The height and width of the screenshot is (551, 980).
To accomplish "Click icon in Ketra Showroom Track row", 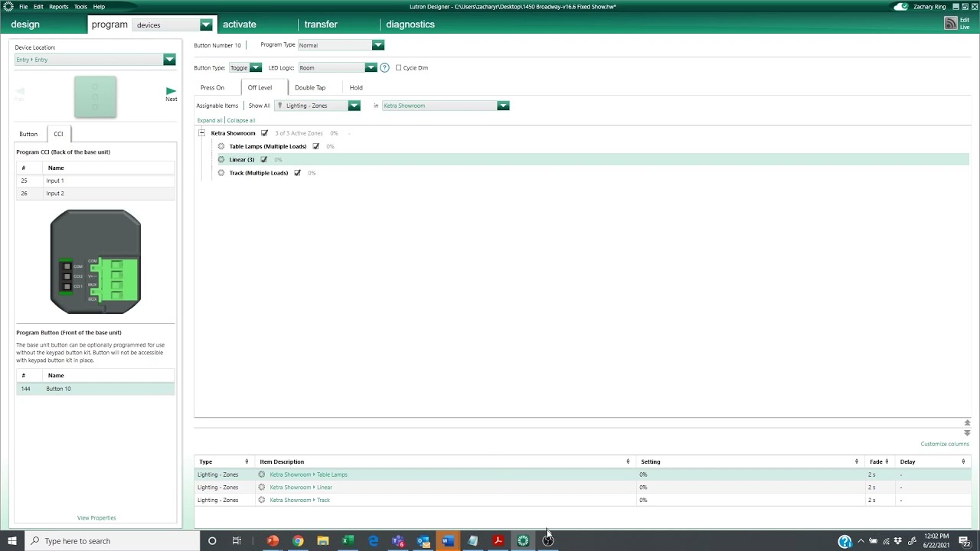I will coord(262,500).
